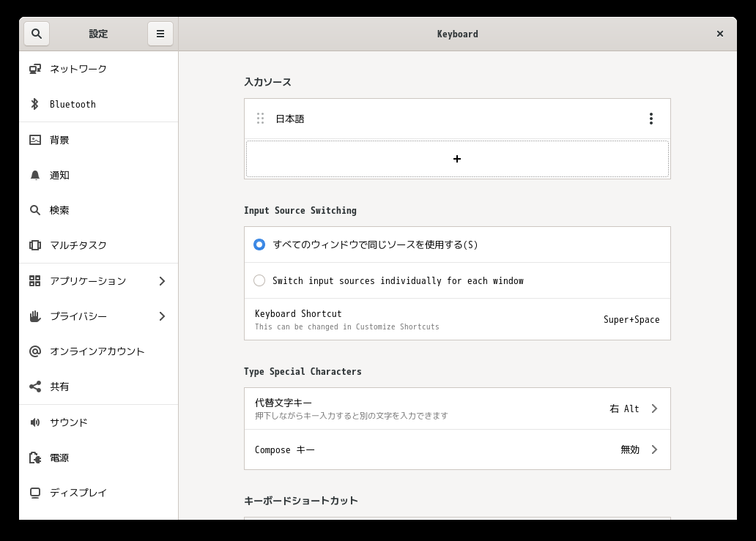The image size is (756, 541).
Task: Click the search icon in the settings header
Action: coord(37,34)
